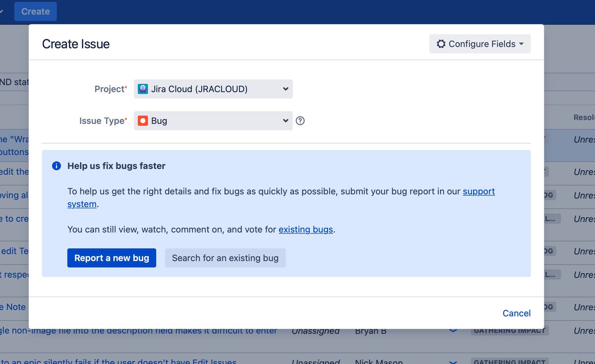Click the Project field label
The height and width of the screenshot is (364, 595).
coord(110,89)
